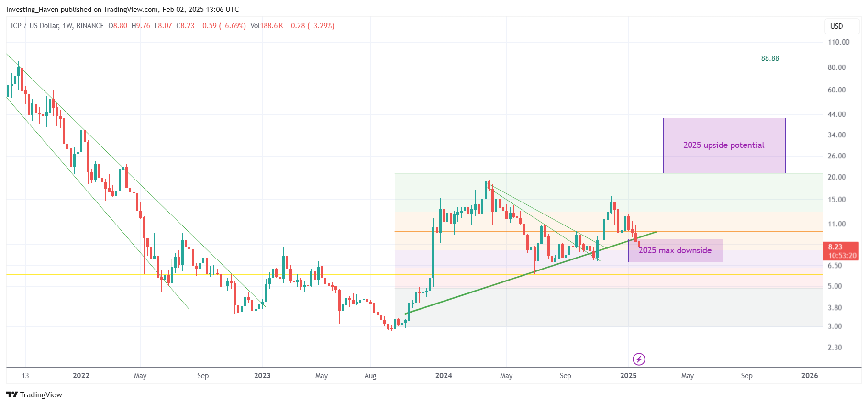The image size is (868, 405).
Task: Click the Investing_Haven published header text
Action: tap(122, 9)
